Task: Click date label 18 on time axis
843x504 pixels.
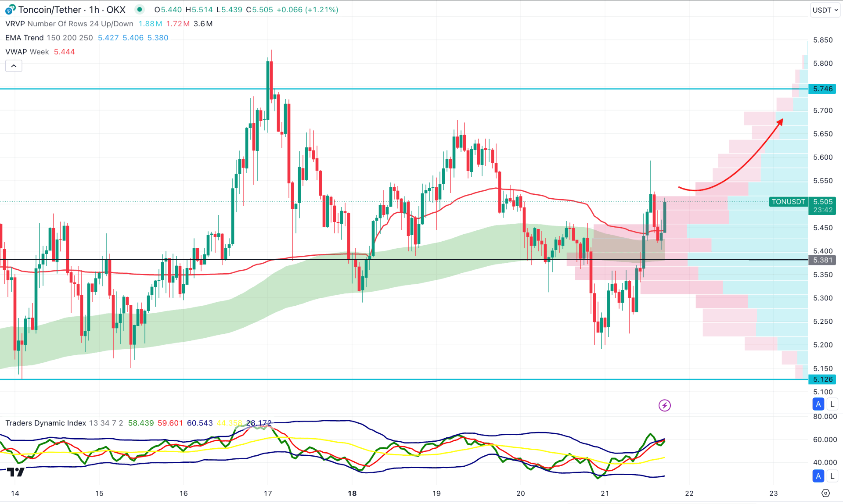Action: click(x=352, y=493)
